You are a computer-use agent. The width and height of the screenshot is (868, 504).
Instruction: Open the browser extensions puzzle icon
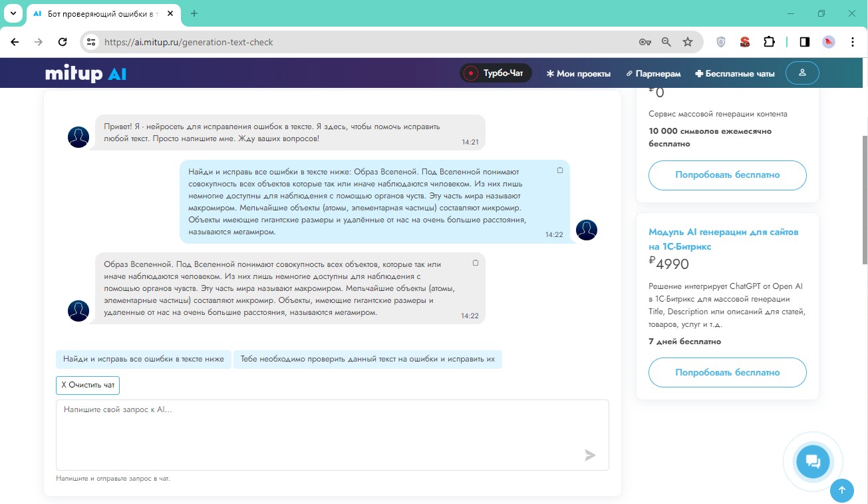769,42
